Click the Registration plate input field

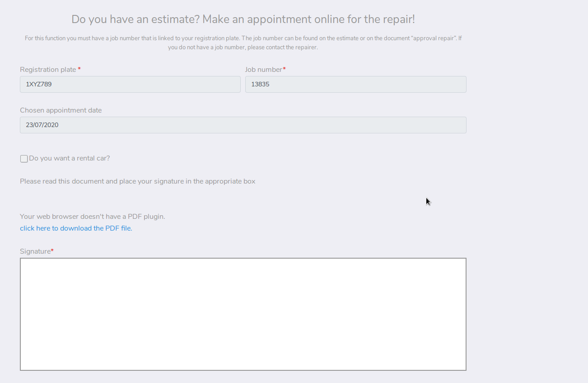pos(130,84)
